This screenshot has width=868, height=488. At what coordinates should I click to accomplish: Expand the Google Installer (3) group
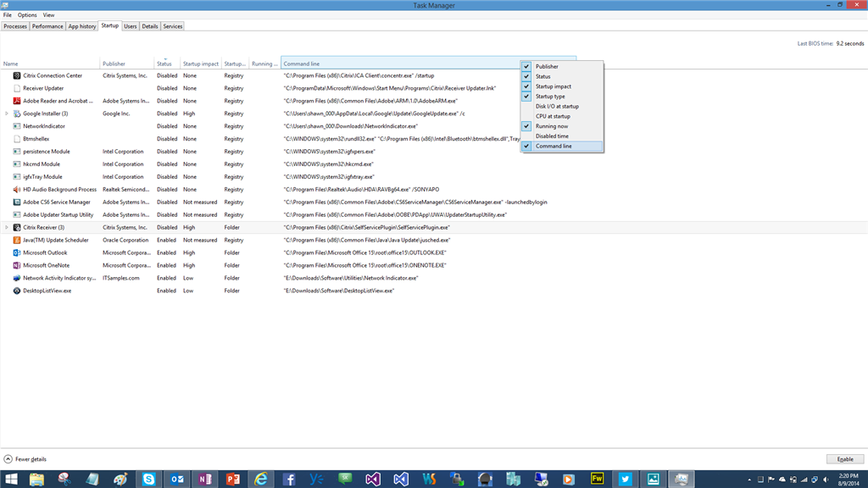tap(7, 114)
